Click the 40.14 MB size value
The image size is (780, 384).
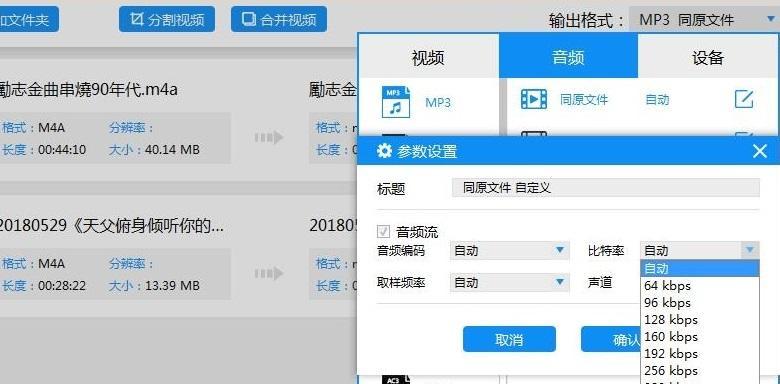point(172,149)
